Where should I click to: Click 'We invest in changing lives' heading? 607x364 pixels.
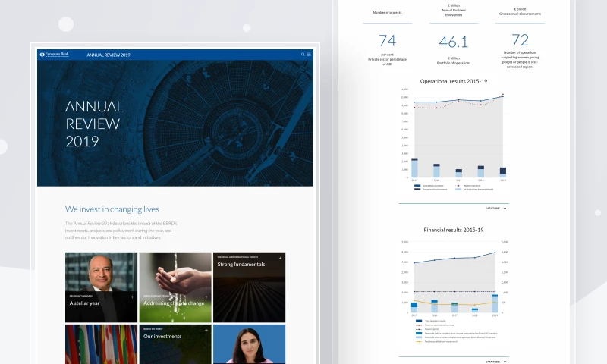[112, 209]
